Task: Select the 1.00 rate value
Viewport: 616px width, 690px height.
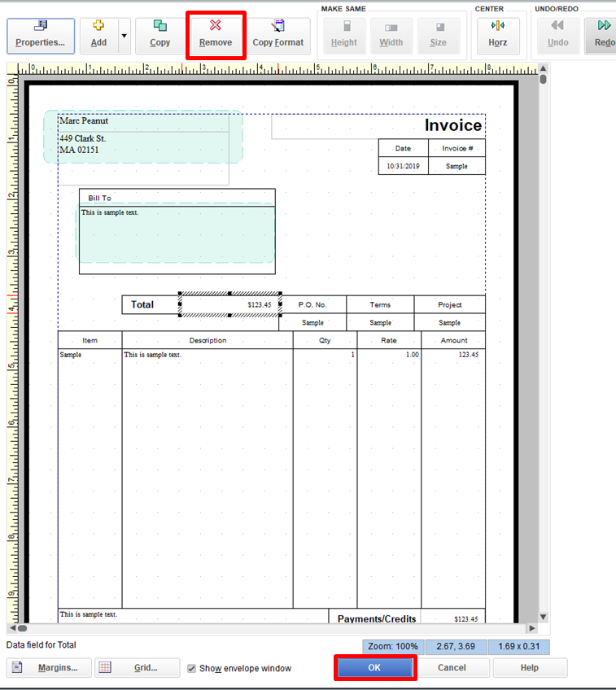Action: [x=413, y=355]
